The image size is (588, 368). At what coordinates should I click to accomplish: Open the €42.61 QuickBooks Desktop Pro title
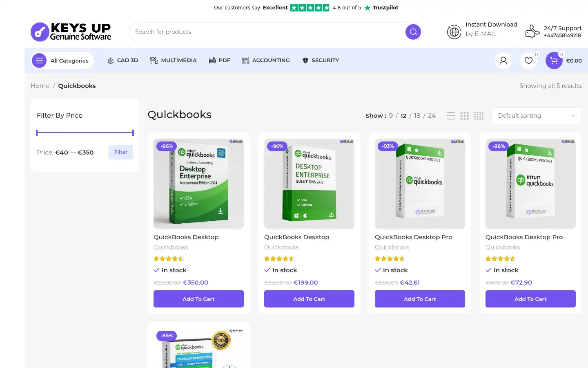[x=414, y=237]
